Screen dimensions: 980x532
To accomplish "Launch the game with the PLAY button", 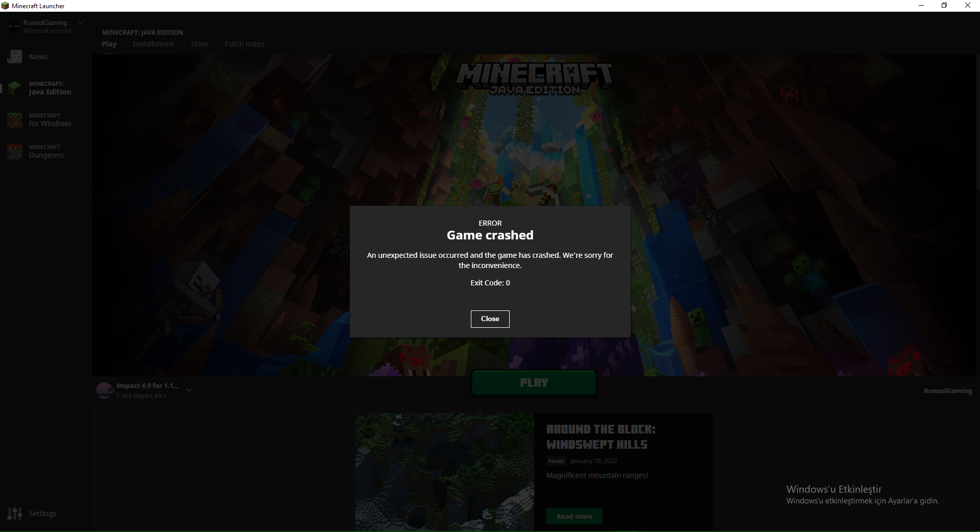I will (533, 382).
